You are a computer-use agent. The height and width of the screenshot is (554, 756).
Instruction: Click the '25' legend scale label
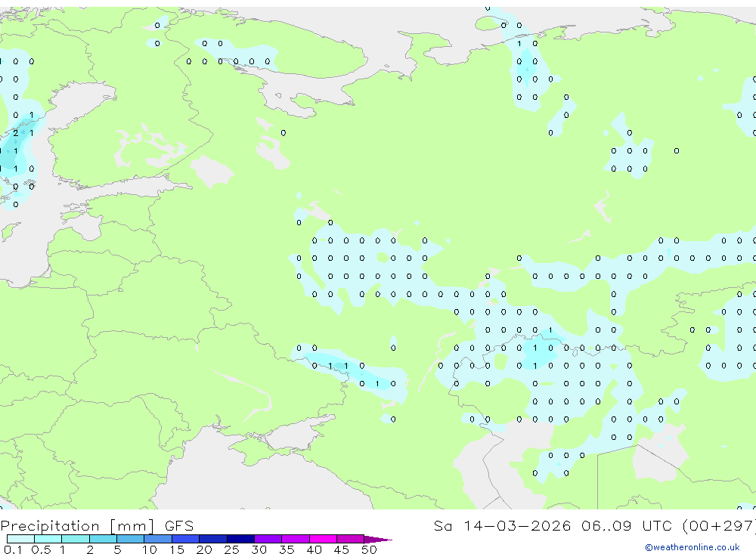231,549
